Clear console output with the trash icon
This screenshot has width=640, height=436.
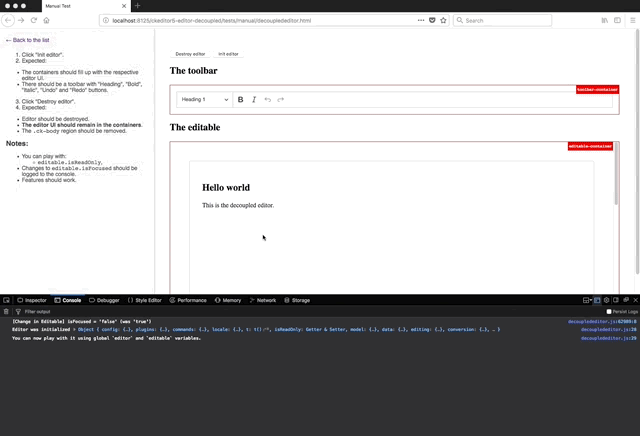coord(6,311)
